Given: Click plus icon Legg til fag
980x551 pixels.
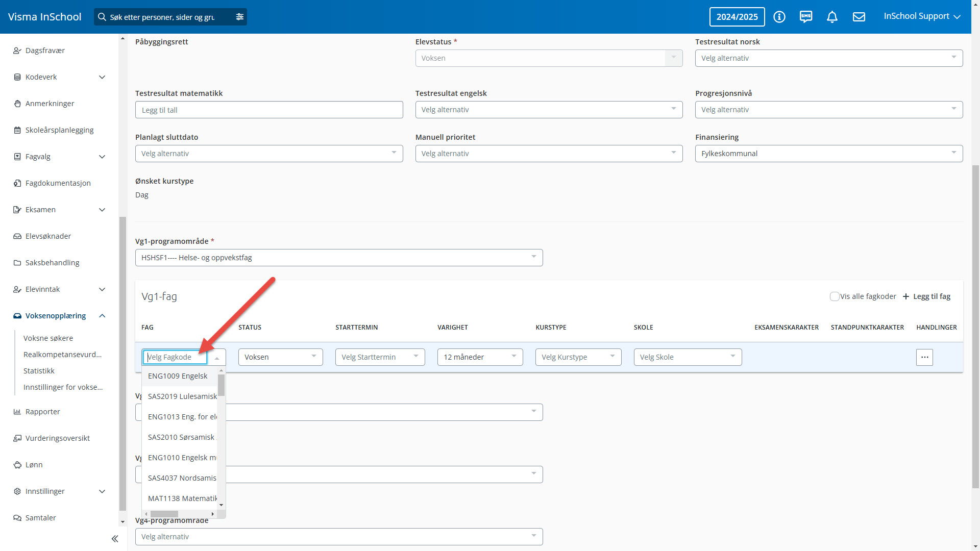Looking at the screenshot, I should [x=906, y=296].
